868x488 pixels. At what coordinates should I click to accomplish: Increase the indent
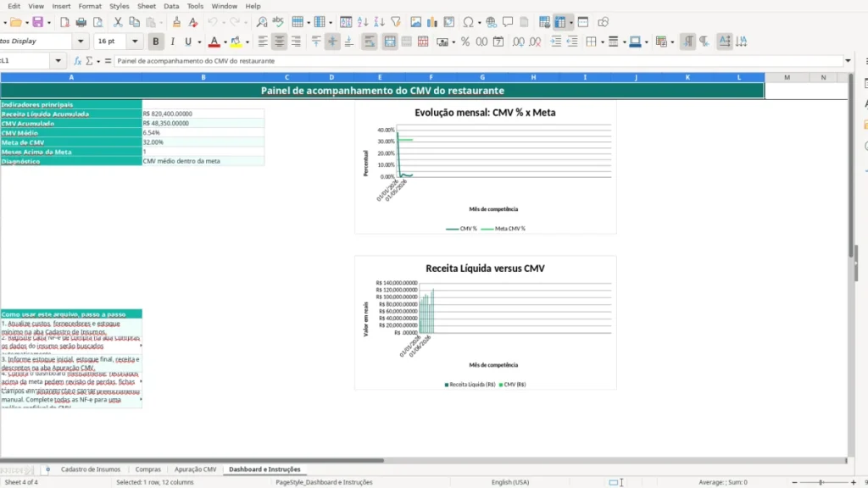pyautogui.click(x=556, y=42)
